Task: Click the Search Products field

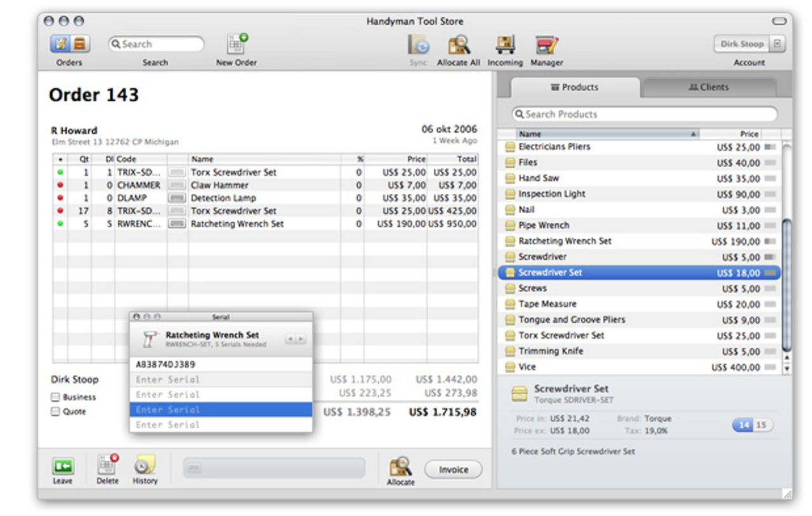Action: coord(645,114)
